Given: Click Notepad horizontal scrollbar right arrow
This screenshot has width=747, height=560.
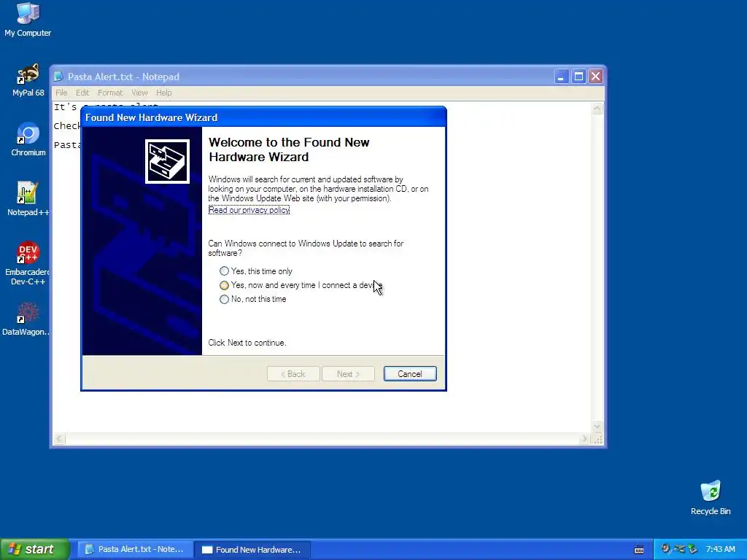Looking at the screenshot, I should click(x=584, y=438).
